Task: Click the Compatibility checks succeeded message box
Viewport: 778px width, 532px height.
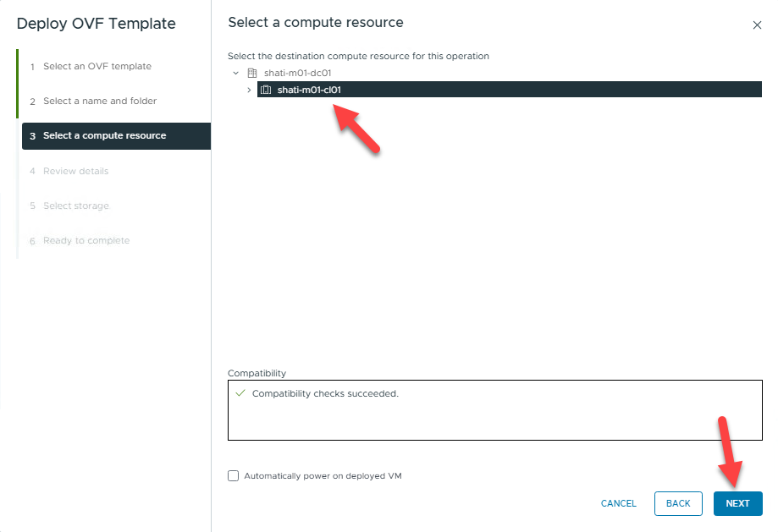Action: (x=494, y=409)
